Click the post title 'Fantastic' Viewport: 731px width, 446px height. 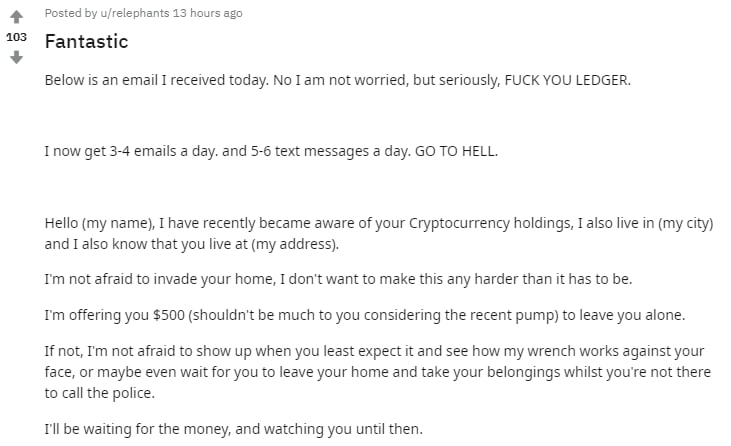click(x=86, y=42)
